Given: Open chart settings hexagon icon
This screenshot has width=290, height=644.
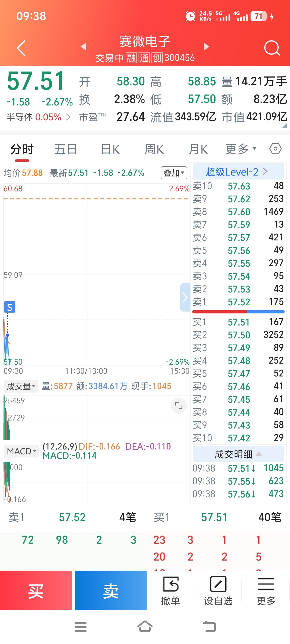Looking at the screenshot, I should pos(275,149).
